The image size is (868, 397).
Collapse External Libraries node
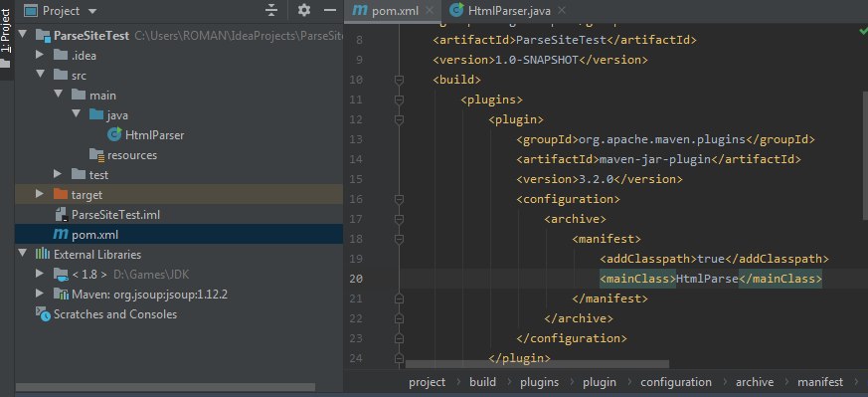tap(23, 254)
